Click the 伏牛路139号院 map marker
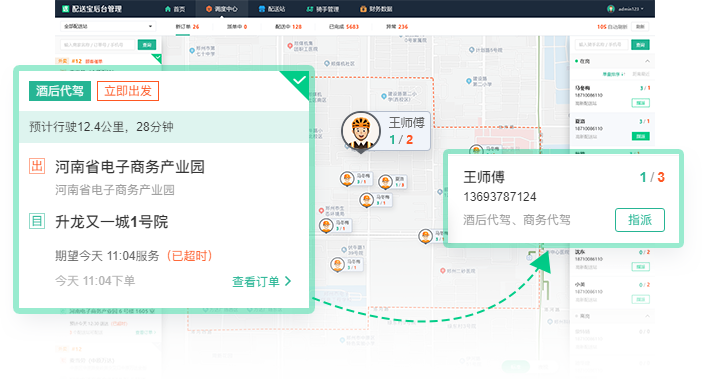This screenshot has height=379, width=702. point(344,249)
